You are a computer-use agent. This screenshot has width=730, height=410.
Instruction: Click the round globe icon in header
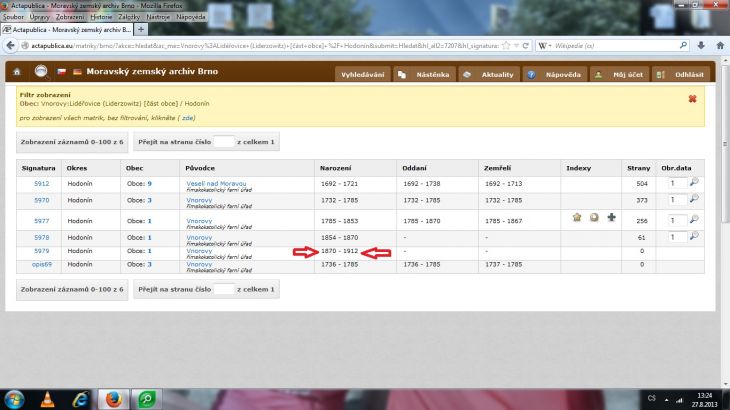point(41,71)
